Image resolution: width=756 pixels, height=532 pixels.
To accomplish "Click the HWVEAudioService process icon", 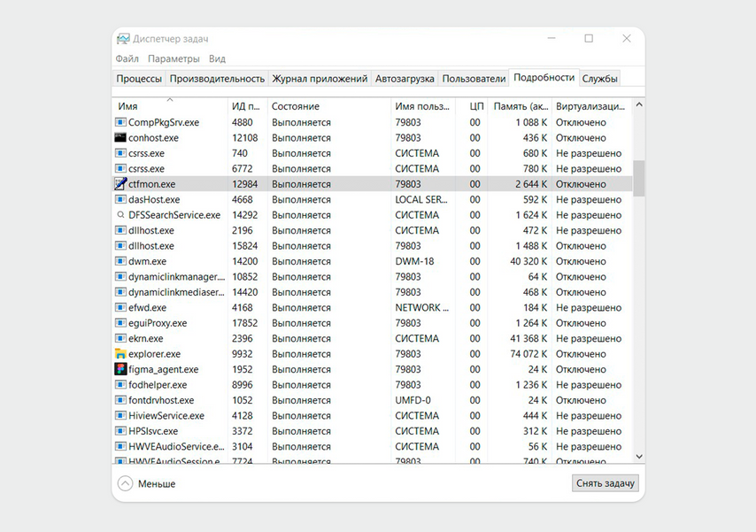I will 120,446.
